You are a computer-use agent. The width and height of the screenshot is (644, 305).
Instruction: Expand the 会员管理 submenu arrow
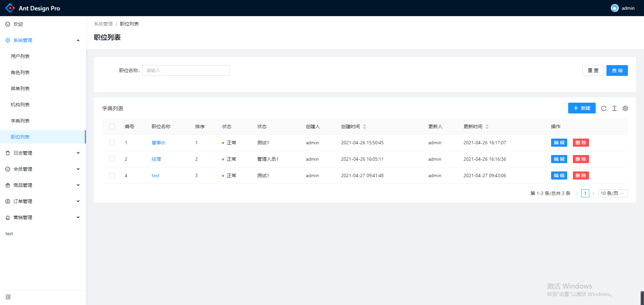point(78,169)
